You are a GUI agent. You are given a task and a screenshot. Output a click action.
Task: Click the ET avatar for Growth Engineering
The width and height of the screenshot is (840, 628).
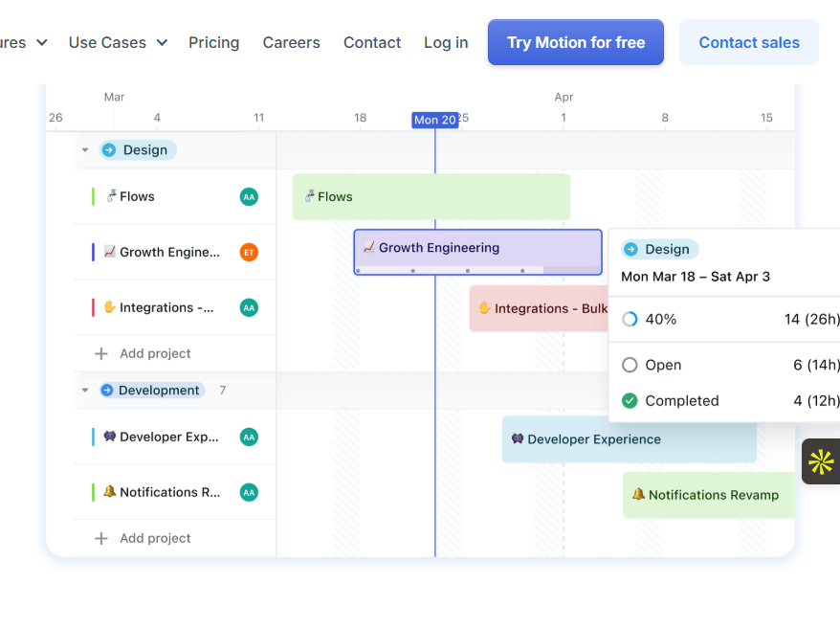pyautogui.click(x=249, y=253)
